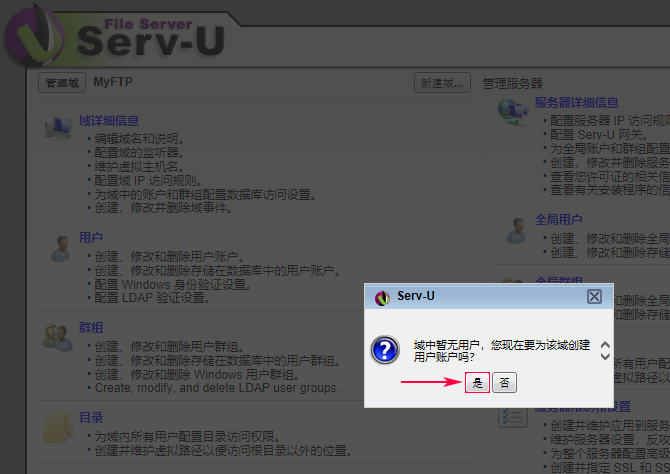Click the 管理服务器 heading

(512, 83)
